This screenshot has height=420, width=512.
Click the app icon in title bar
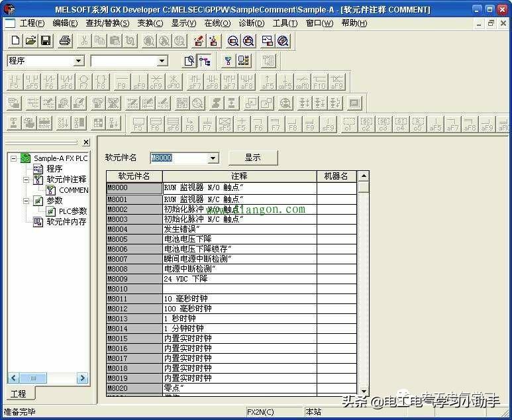click(x=9, y=9)
